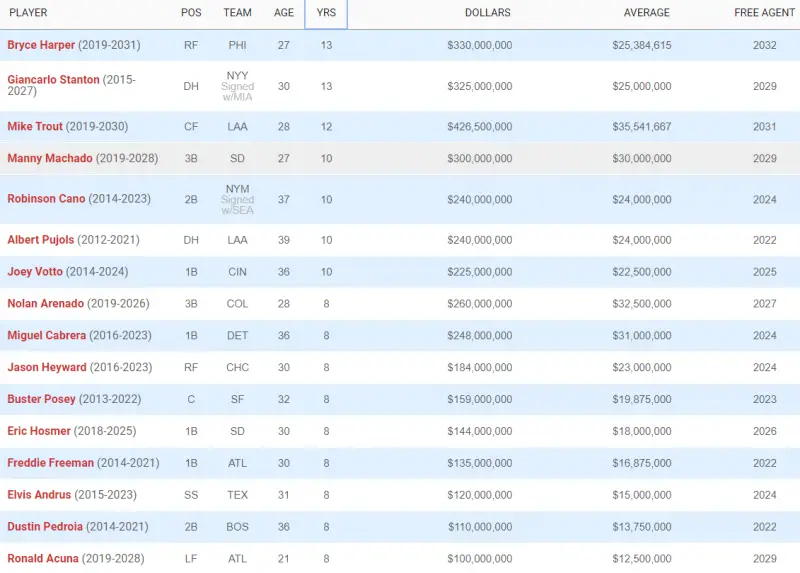Sort by the FREE AGENT column header
This screenshot has height=573, width=800.
pos(765,13)
